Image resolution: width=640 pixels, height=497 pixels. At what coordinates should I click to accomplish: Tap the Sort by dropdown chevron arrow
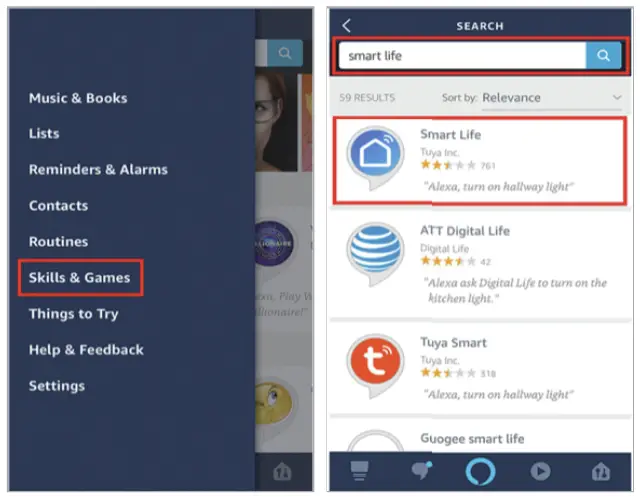coord(617,98)
